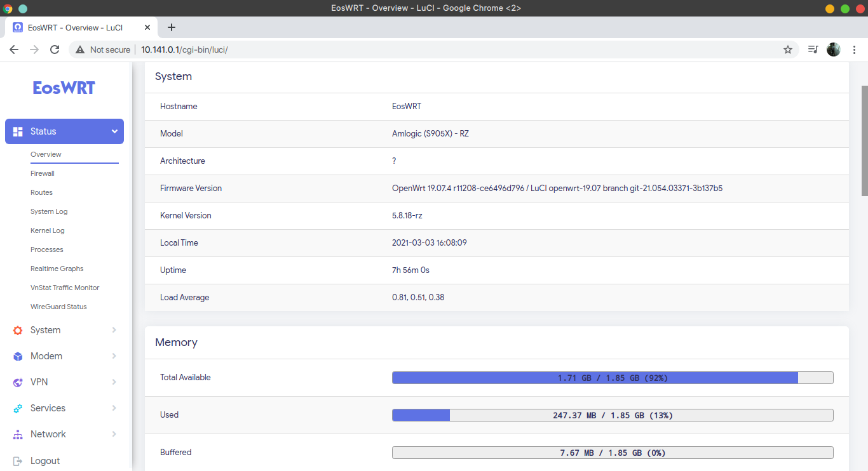Open the Chrome three-dot menu
Screen dimensions: 868x471
point(855,50)
